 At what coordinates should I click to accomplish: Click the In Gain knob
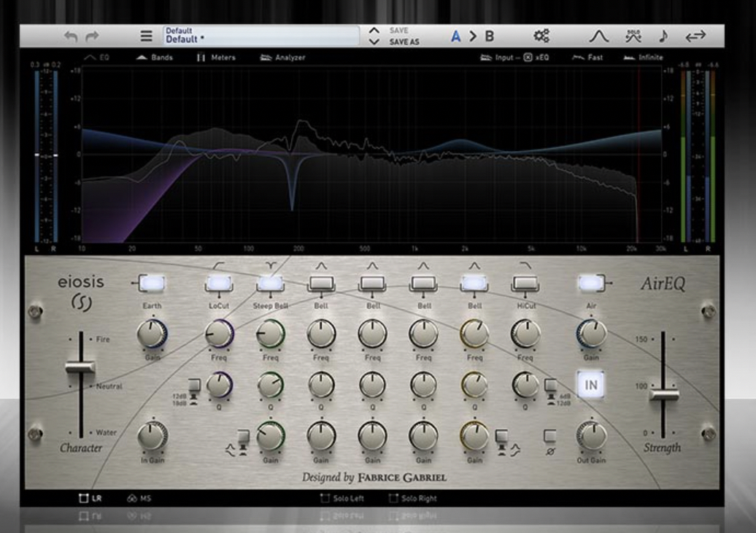(153, 436)
